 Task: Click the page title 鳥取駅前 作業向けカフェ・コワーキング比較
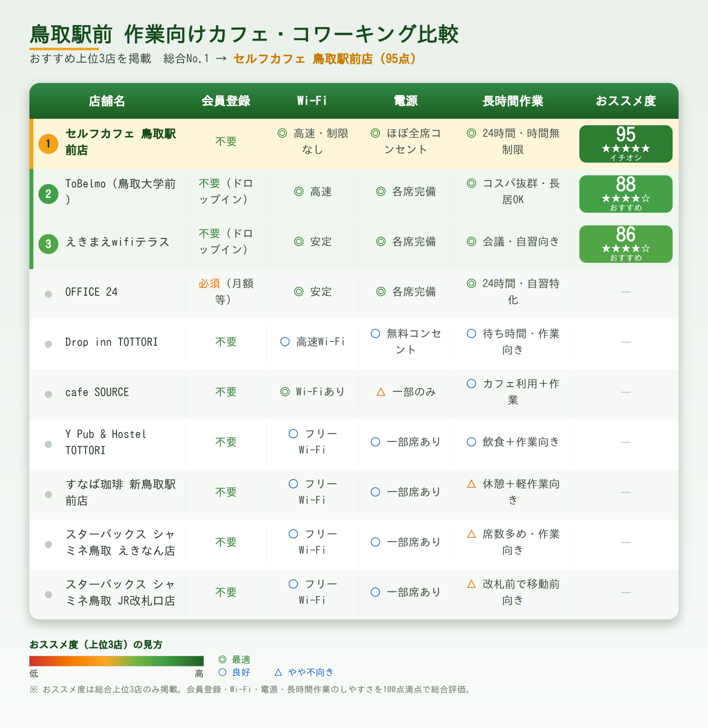click(x=244, y=34)
